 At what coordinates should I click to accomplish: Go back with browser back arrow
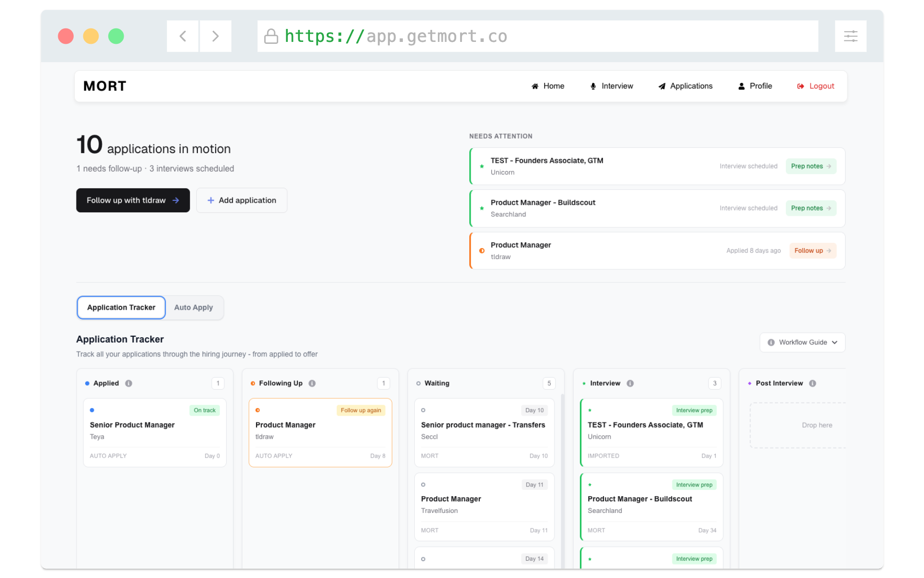click(x=183, y=36)
